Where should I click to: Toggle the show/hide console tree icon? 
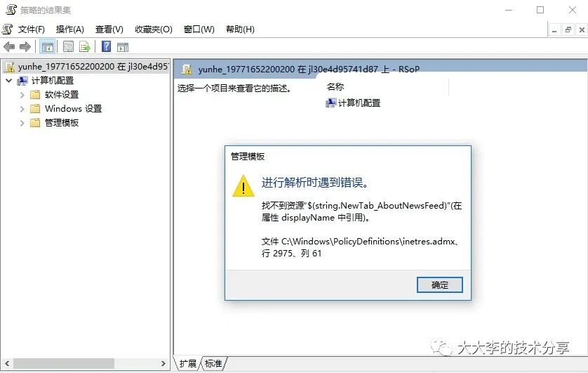click(47, 47)
